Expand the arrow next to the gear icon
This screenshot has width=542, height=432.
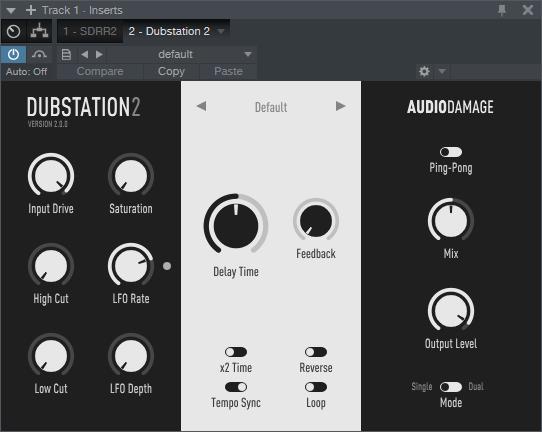[x=442, y=71]
